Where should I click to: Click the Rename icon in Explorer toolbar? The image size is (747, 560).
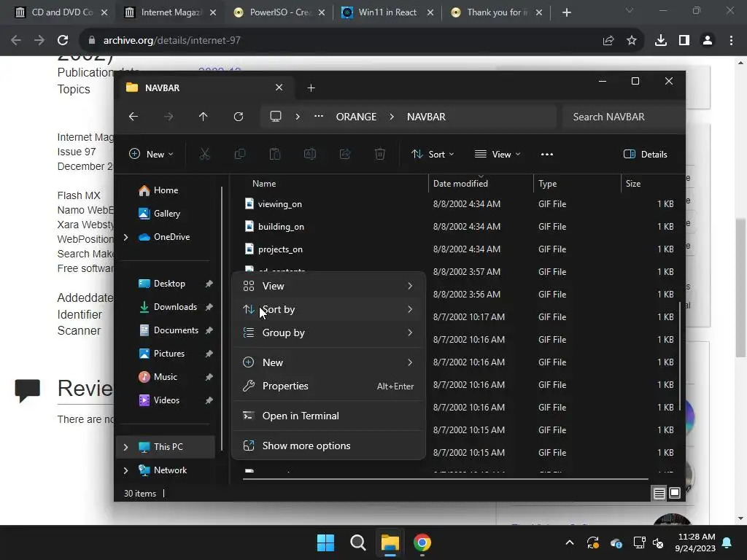click(309, 155)
